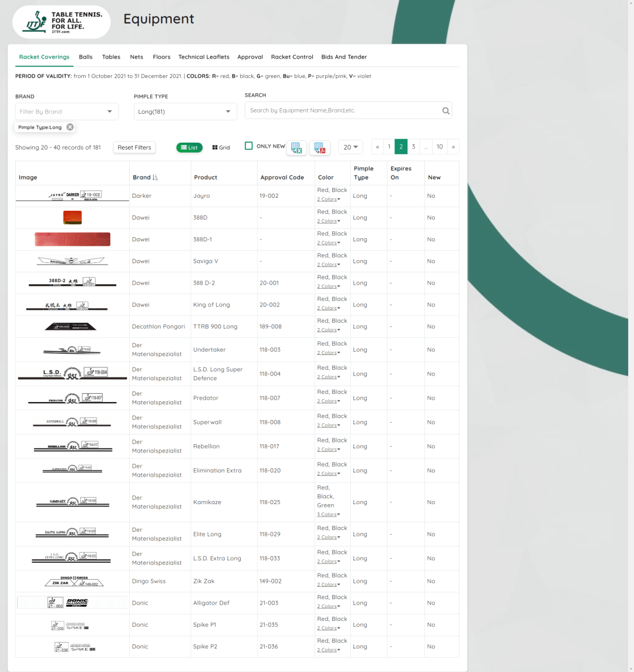The height and width of the screenshot is (672, 634).
Task: Remove the Pimple Type:Long filter chip
Action: (70, 127)
